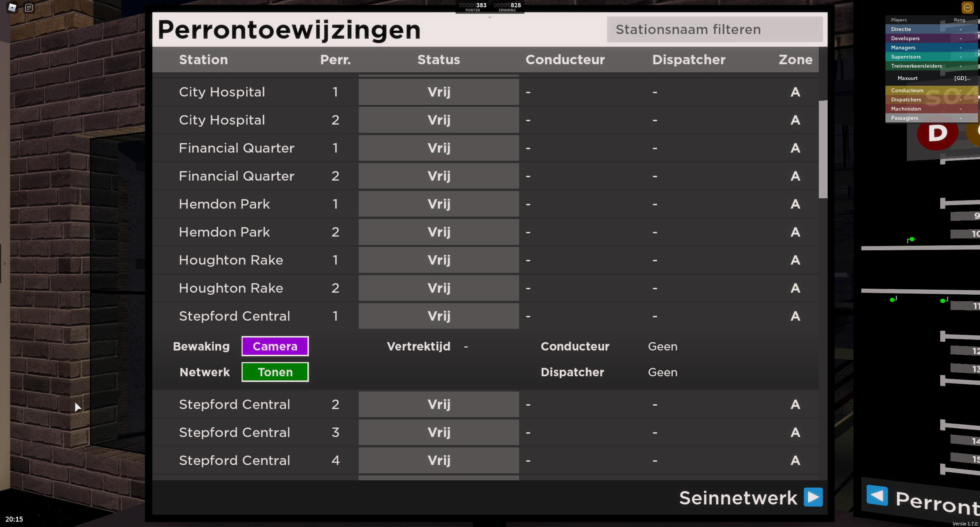Open the Roblox menu icon
The image size is (980, 527).
click(12, 8)
